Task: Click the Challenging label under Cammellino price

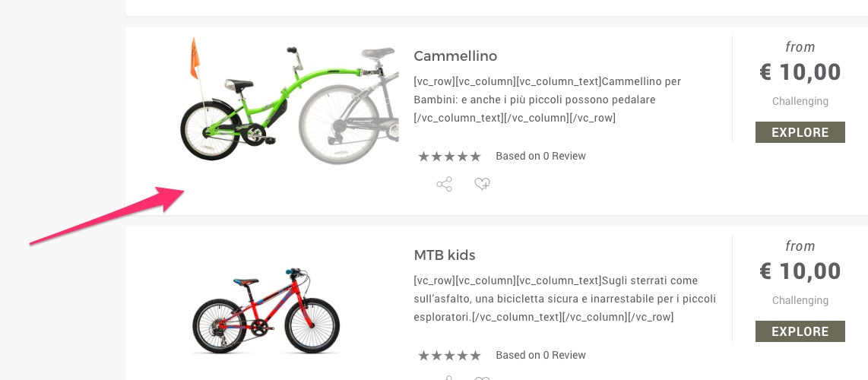Action: click(x=800, y=101)
